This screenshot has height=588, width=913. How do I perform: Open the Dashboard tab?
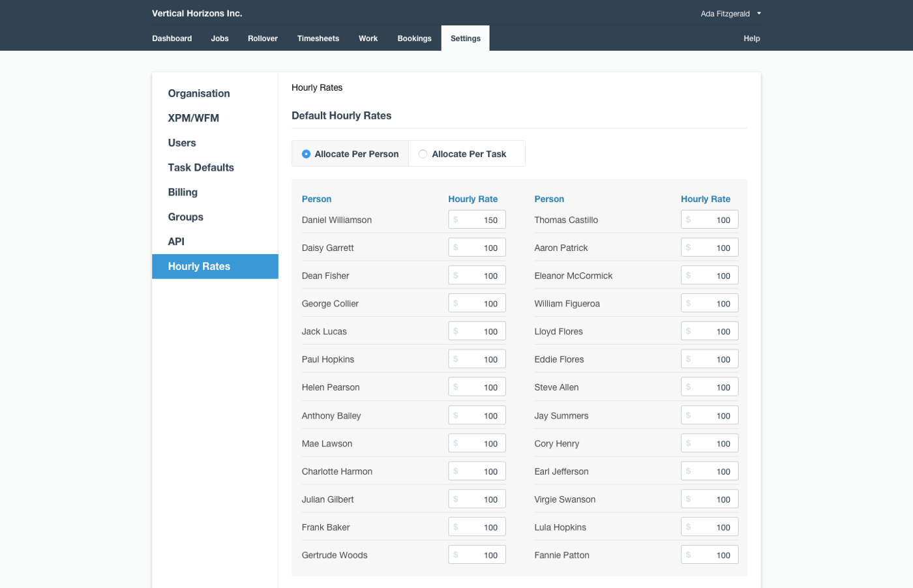(172, 38)
